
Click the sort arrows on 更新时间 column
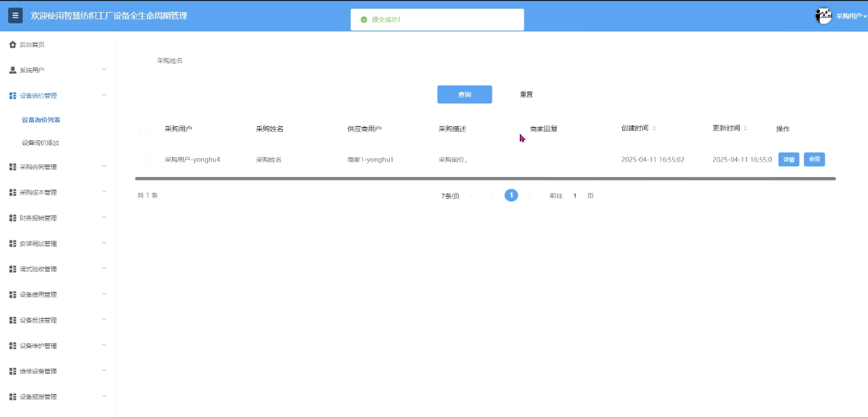746,128
